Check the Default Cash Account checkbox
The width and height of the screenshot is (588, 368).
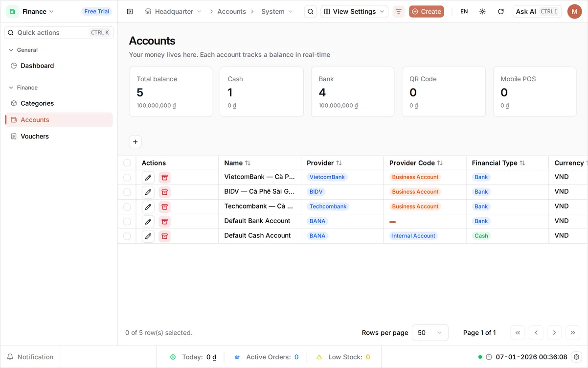click(127, 236)
